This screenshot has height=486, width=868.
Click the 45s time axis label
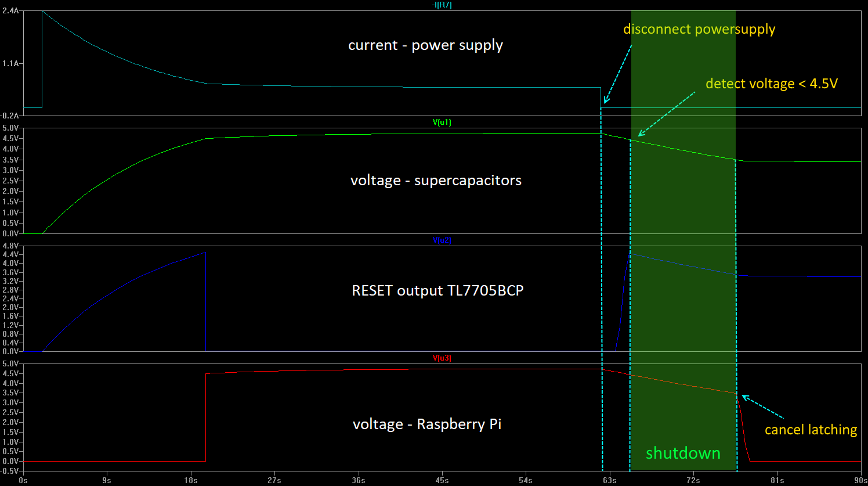click(442, 480)
